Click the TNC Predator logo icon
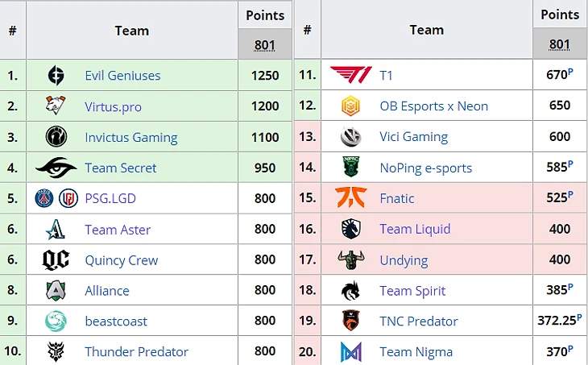The image size is (588, 365). pyautogui.click(x=350, y=321)
